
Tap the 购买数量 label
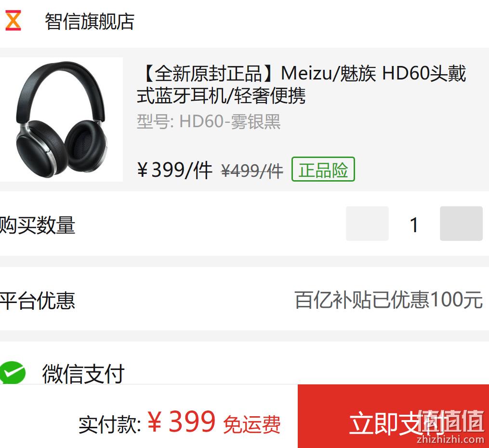pyautogui.click(x=38, y=225)
